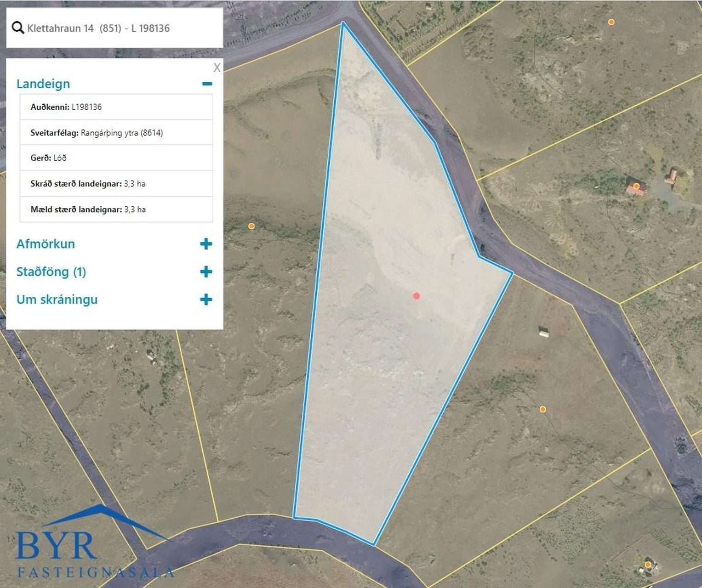Click the Um skráningu heading
Screen dimensions: 702x588
(57, 300)
